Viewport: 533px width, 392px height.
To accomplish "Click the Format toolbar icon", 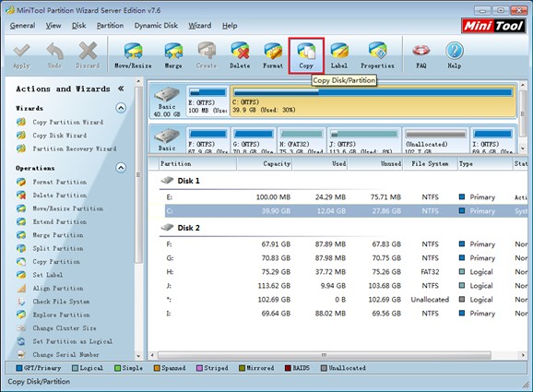I will [273, 52].
